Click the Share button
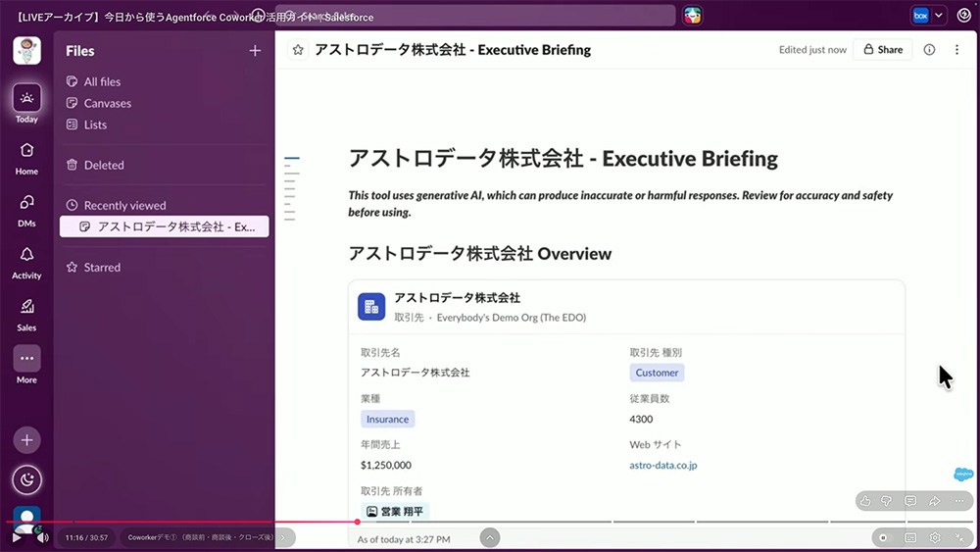 pyautogui.click(x=883, y=49)
